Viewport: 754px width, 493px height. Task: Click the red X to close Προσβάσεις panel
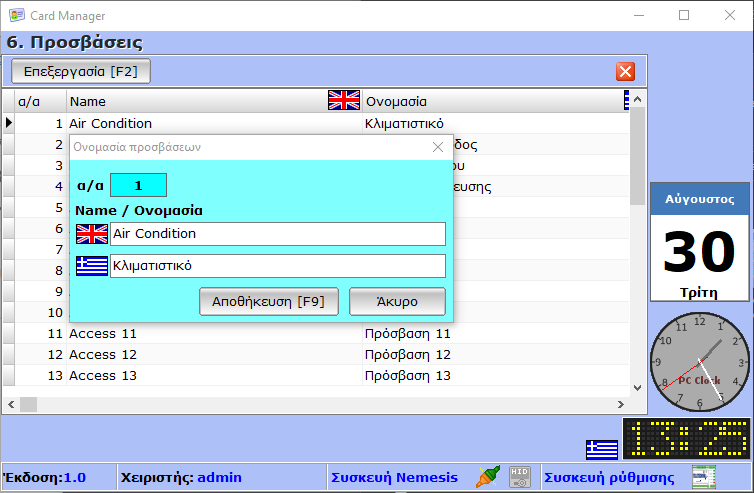click(x=625, y=71)
